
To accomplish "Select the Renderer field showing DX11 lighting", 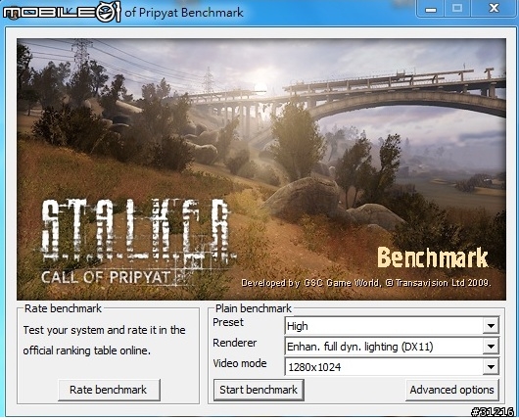I will pos(392,347).
